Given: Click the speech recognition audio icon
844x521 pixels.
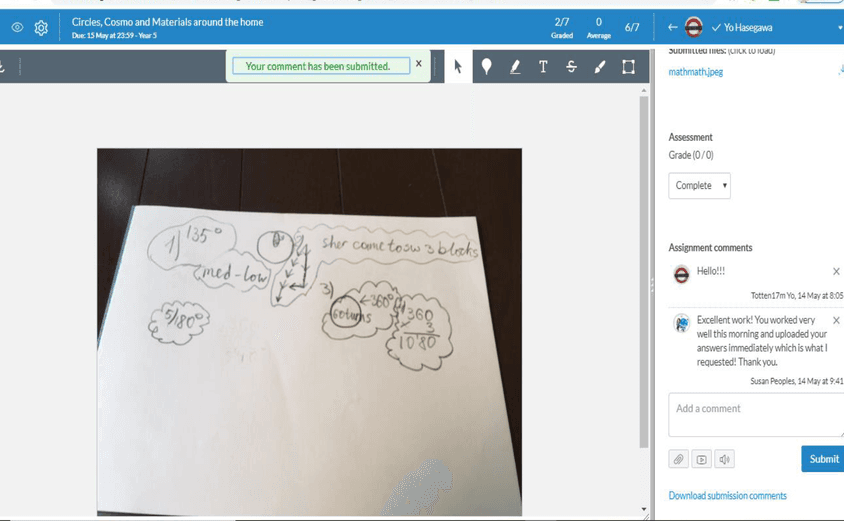Looking at the screenshot, I should tap(725, 459).
